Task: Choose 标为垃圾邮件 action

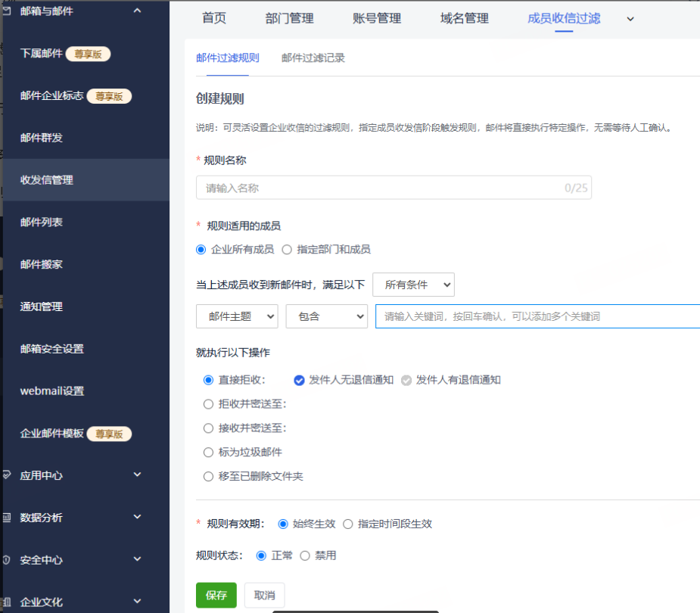Action: pos(208,453)
